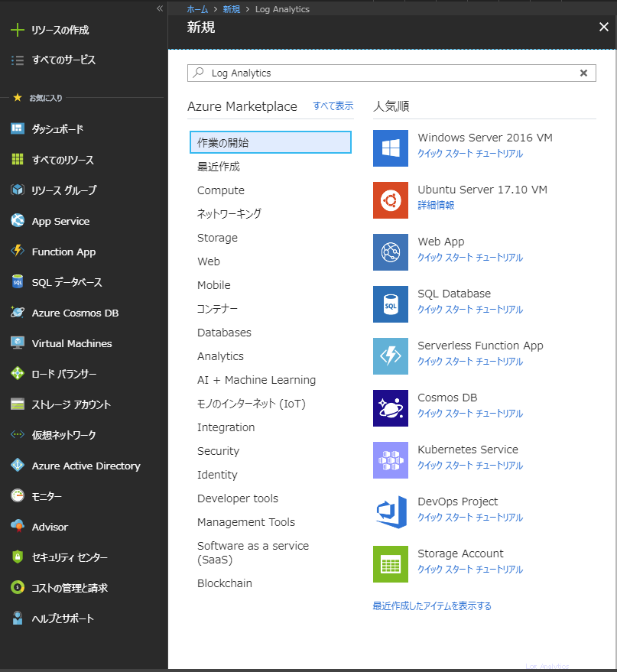Select 最近作成 category

[219, 167]
